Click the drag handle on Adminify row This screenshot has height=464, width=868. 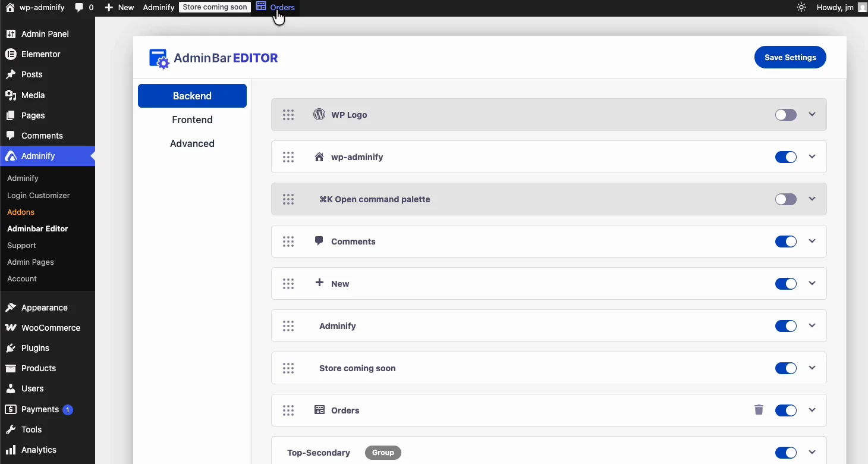(x=289, y=326)
